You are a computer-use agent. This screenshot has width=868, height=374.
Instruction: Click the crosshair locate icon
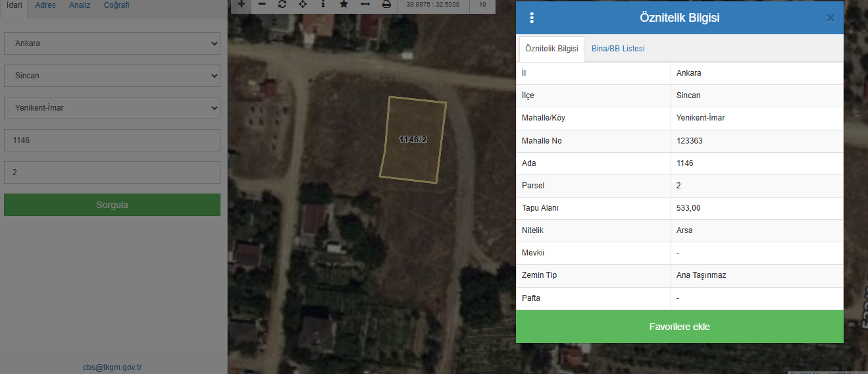[303, 4]
